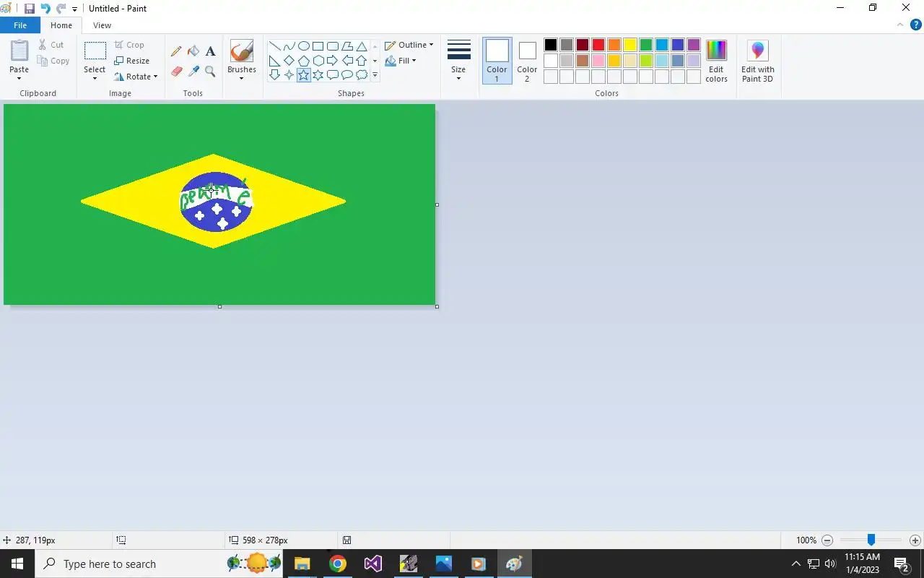Adjust the zoom slider handle
The width and height of the screenshot is (924, 578).
click(x=871, y=540)
